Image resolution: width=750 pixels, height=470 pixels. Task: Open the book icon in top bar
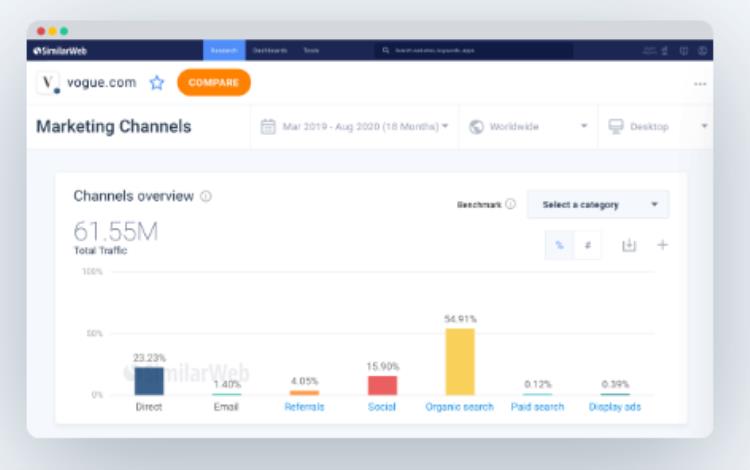[684, 51]
